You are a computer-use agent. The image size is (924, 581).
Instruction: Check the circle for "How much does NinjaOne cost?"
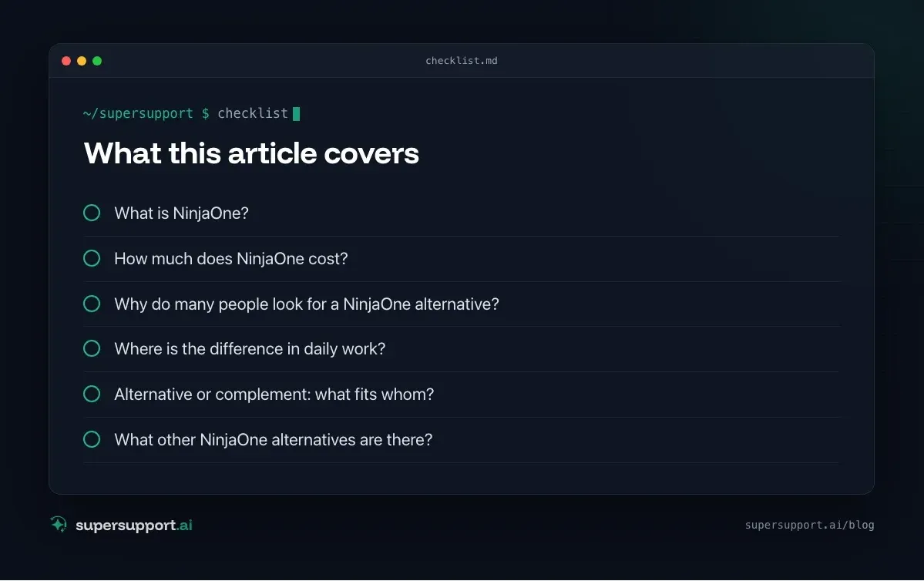click(92, 258)
